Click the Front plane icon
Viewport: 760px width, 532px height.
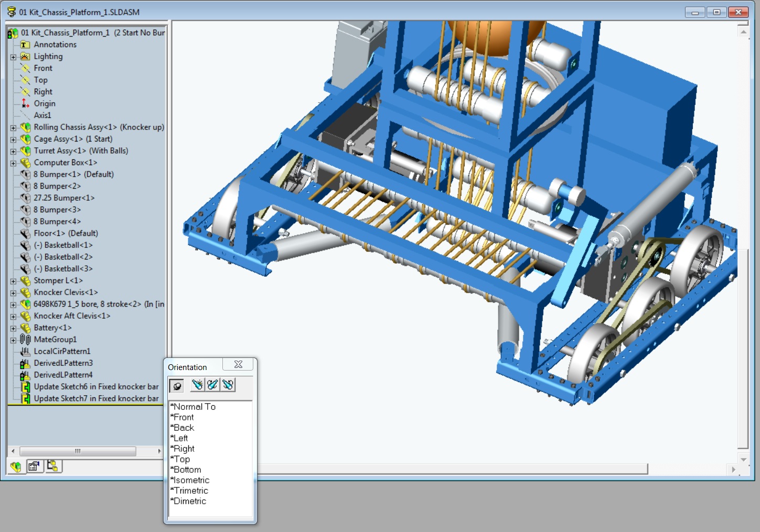coord(25,68)
